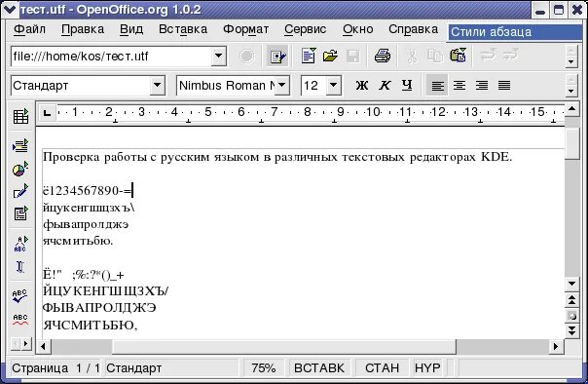Toggle the direct cursor icon
588x384 pixels.
[20, 267]
